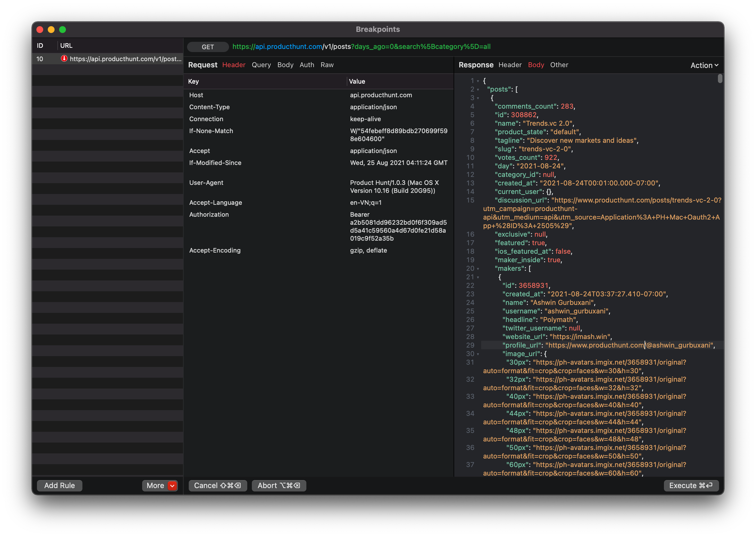Collapse the "makers" array at line 20
Image resolution: width=756 pixels, height=537 pixels.
(478, 269)
